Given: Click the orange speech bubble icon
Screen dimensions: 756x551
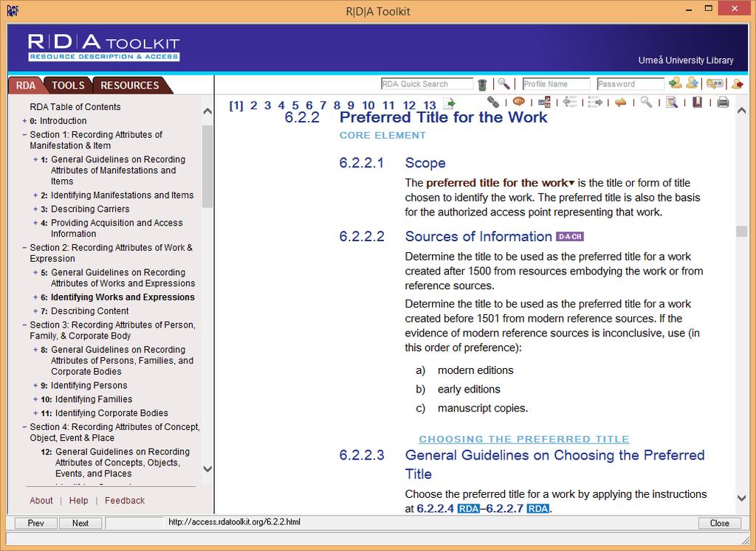Looking at the screenshot, I should [519, 102].
